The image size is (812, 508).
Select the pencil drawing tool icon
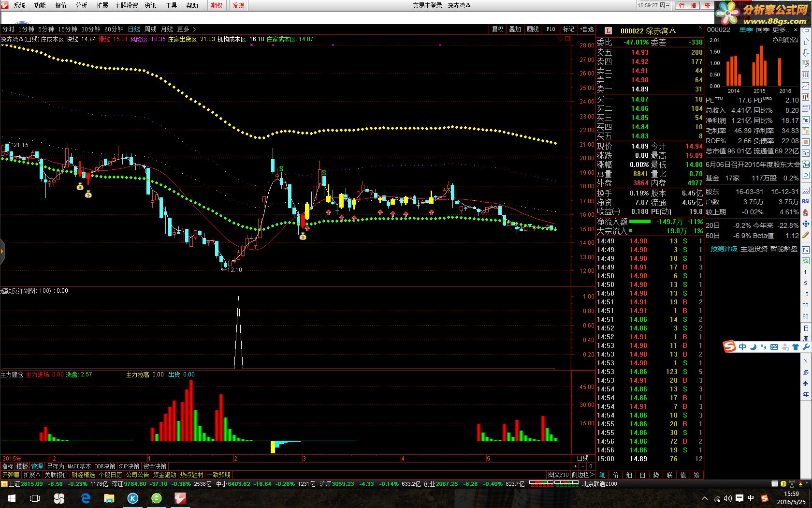pyautogui.click(x=806, y=236)
